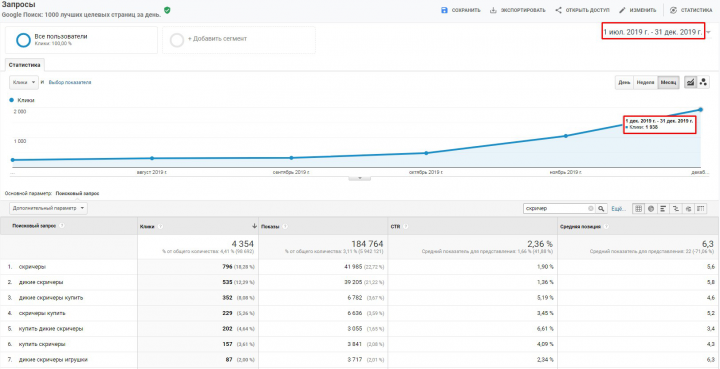
Task: Select the comparison view icon
Action: click(675, 208)
